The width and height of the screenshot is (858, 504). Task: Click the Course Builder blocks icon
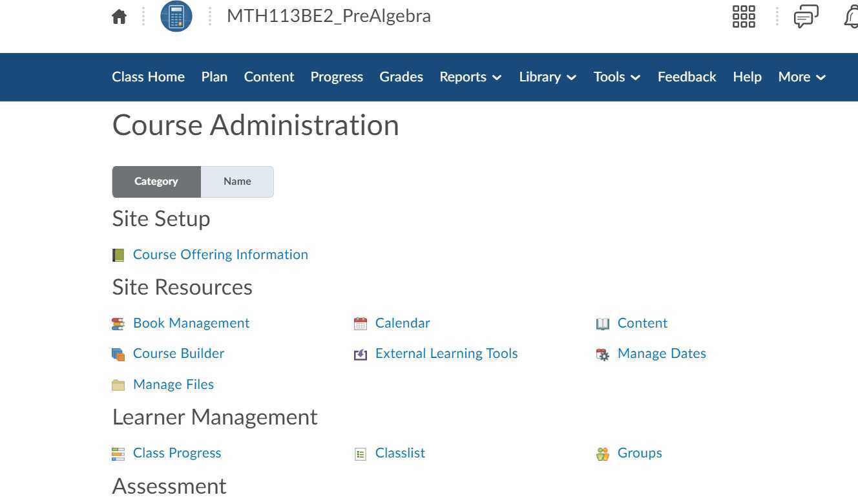(x=118, y=354)
